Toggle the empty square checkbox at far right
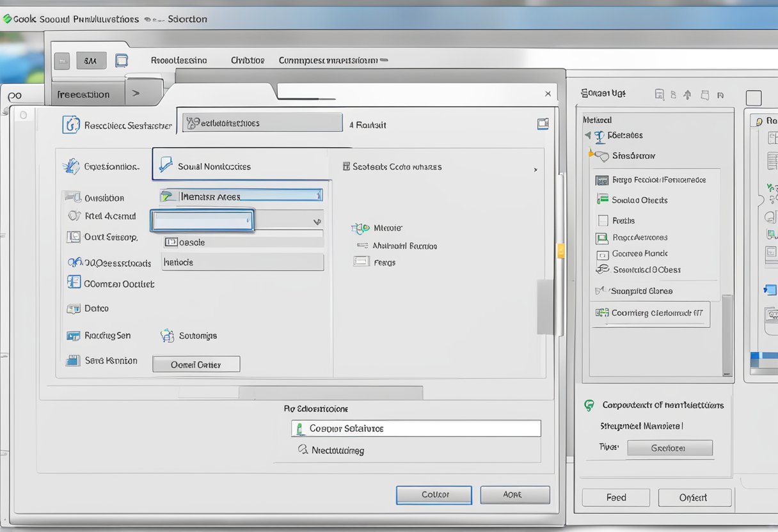 click(754, 98)
